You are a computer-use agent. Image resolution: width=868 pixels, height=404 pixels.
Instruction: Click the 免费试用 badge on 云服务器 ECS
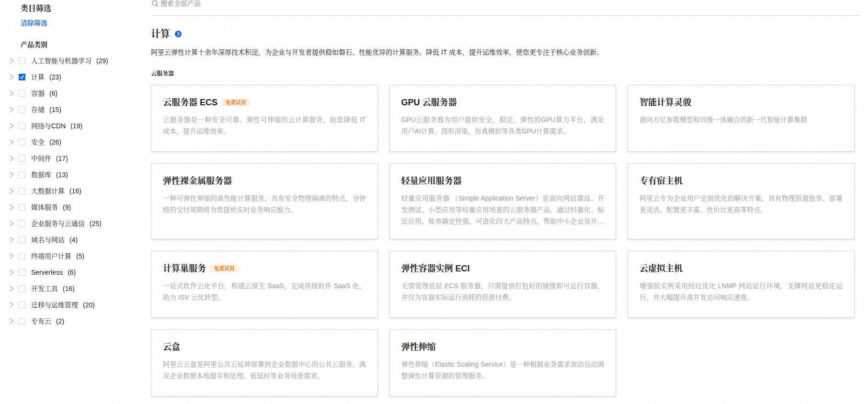point(236,102)
